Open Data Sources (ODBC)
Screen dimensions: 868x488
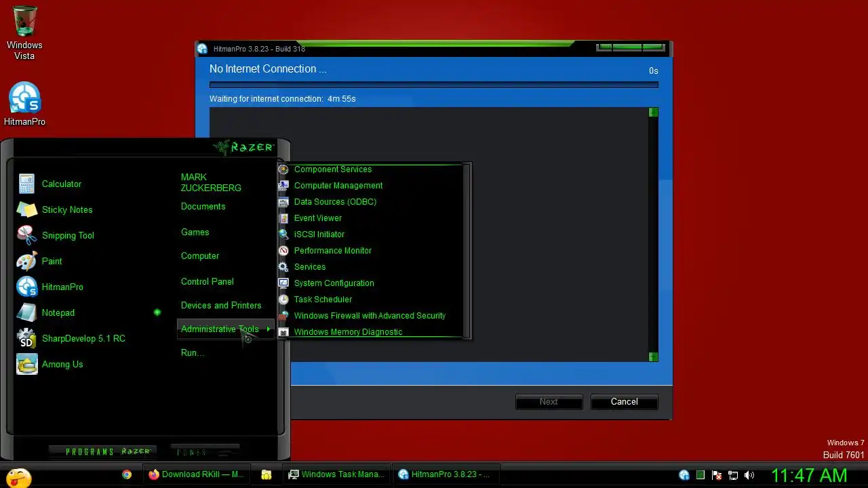(x=335, y=201)
